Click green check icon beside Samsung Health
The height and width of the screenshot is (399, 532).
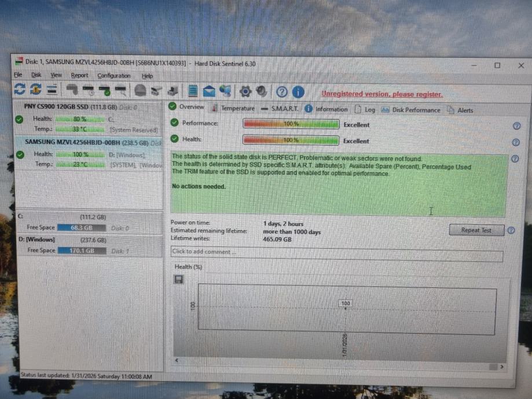point(20,155)
